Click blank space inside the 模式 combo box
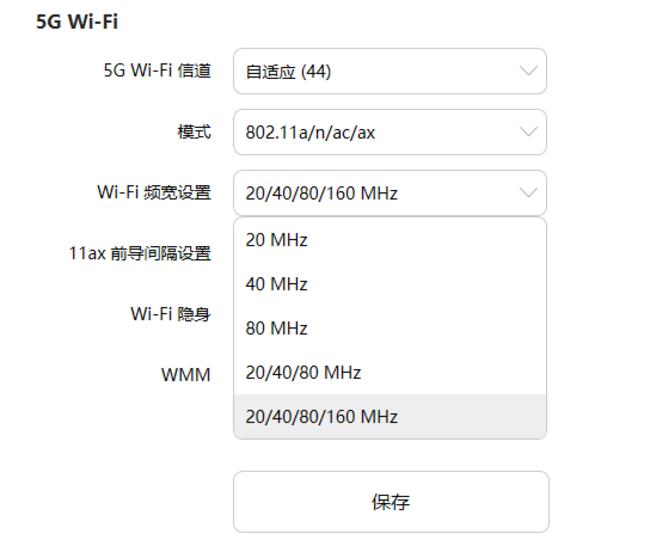Viewport: 650px width, 552px height. 450,133
